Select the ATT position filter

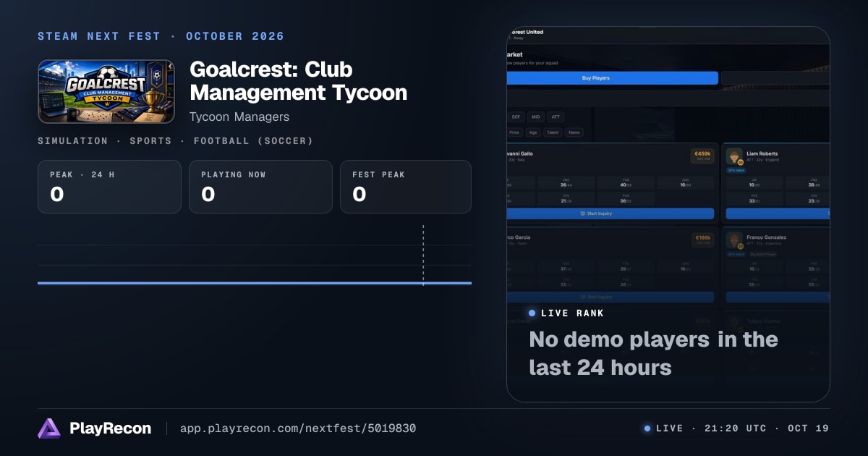pyautogui.click(x=556, y=117)
